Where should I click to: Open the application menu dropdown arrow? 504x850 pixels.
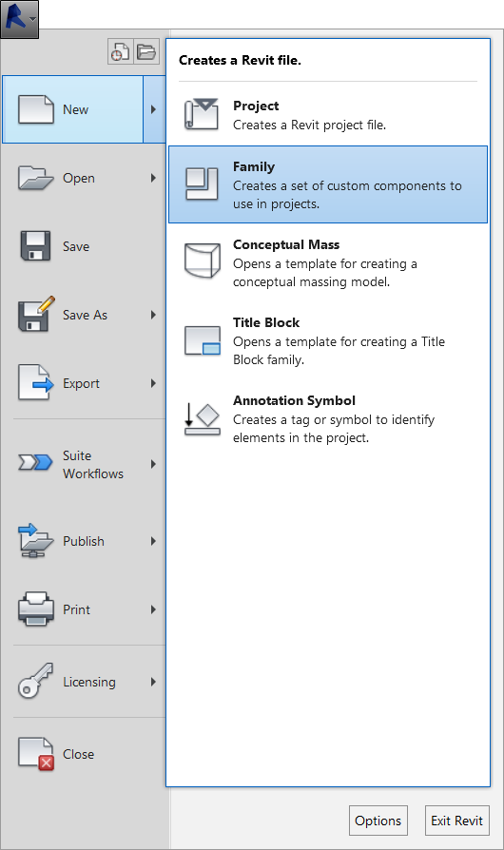tap(33, 20)
